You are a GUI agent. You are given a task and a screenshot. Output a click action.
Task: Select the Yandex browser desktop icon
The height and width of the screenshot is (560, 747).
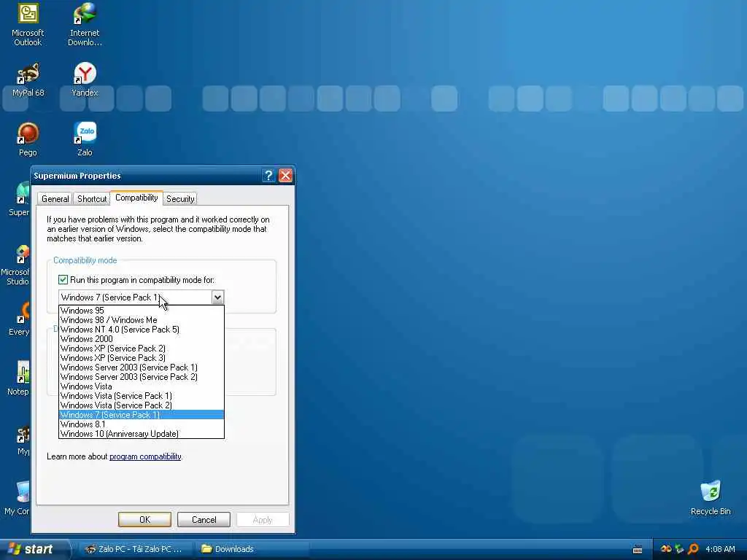pos(85,80)
